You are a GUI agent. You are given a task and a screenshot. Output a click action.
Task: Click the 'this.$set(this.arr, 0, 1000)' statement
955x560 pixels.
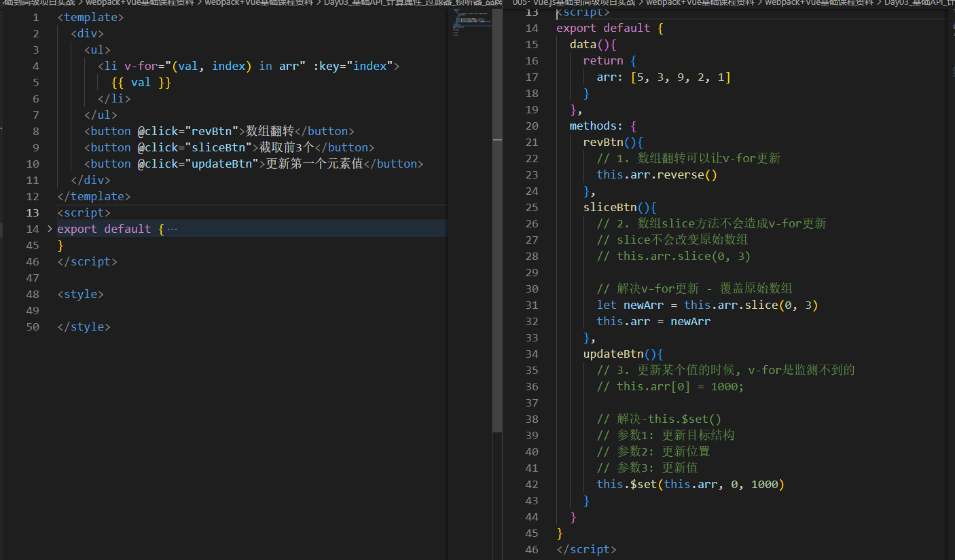pos(691,484)
